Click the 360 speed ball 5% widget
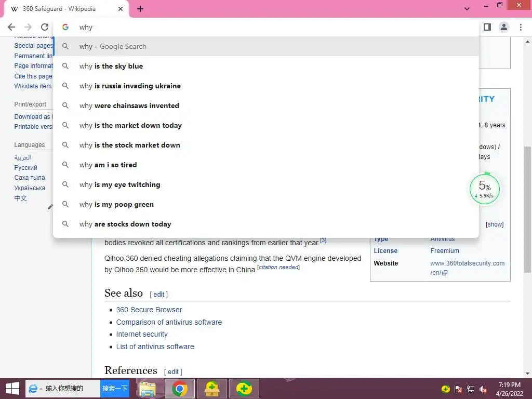This screenshot has height=399, width=532. (485, 189)
